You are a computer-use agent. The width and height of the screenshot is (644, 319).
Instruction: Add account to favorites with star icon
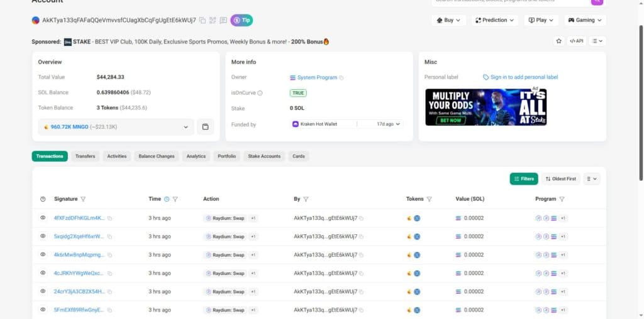(558, 41)
